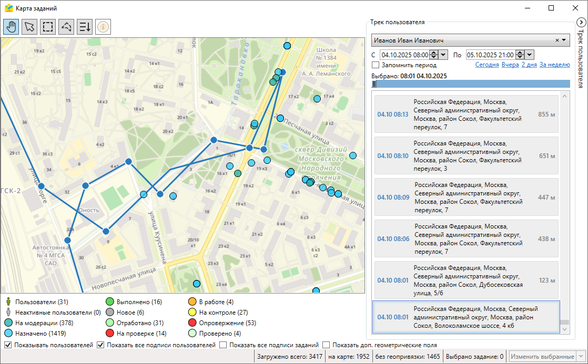Check Показать все подписи заданий
This screenshot has height=364, width=588.
[x=223, y=345]
